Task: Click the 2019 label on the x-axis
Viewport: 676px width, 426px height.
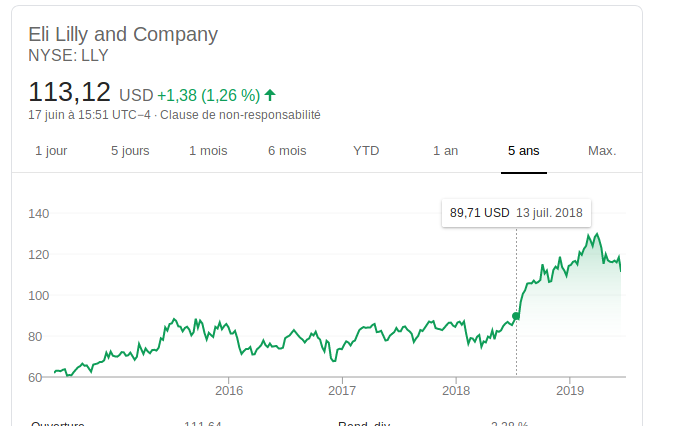Action: pyautogui.click(x=569, y=390)
